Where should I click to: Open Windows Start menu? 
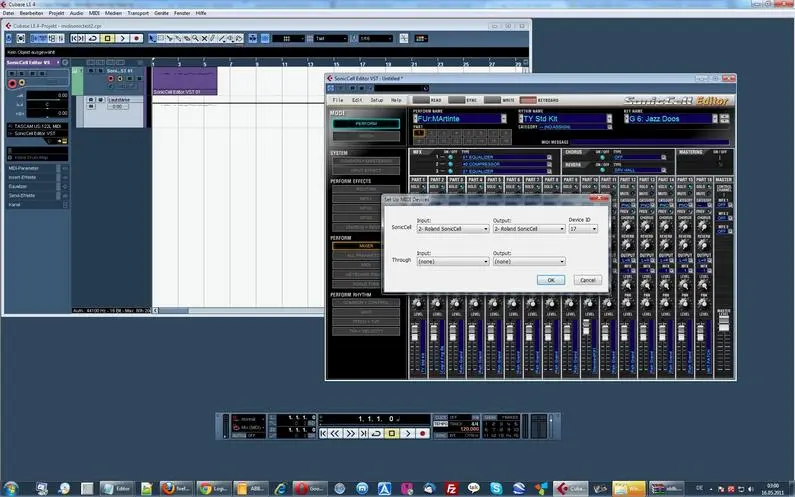point(10,488)
